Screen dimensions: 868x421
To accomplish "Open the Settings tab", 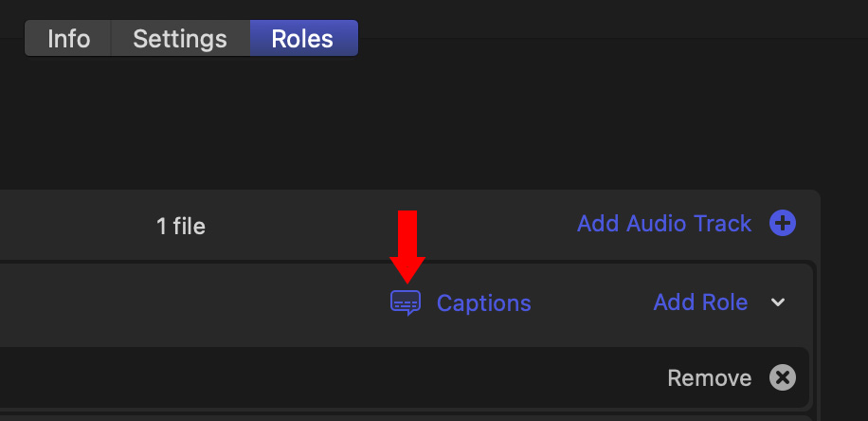I will tap(180, 39).
